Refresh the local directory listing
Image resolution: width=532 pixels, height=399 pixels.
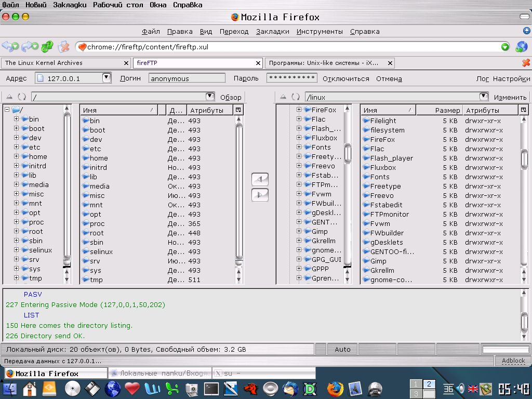point(22,97)
